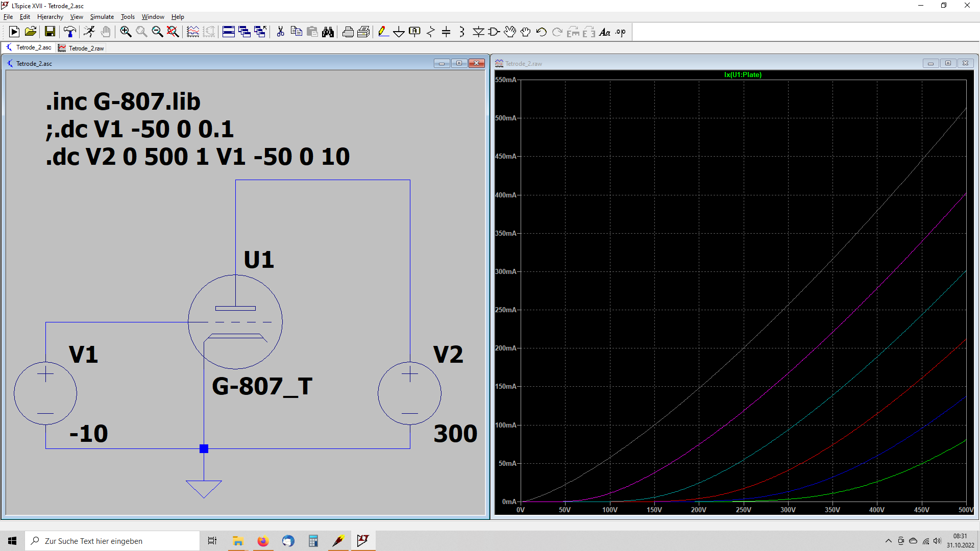
Task: Zoom out with magnifier minus icon
Action: [x=157, y=32]
